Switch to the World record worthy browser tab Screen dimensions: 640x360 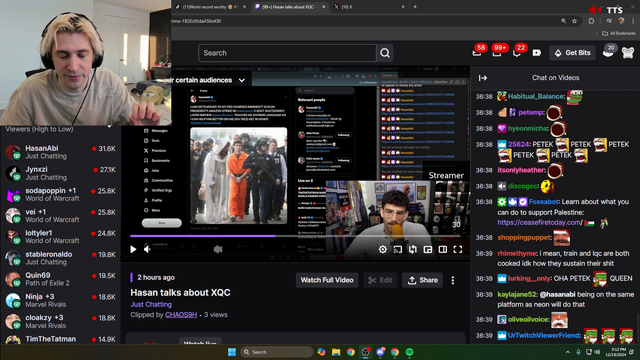point(210,7)
